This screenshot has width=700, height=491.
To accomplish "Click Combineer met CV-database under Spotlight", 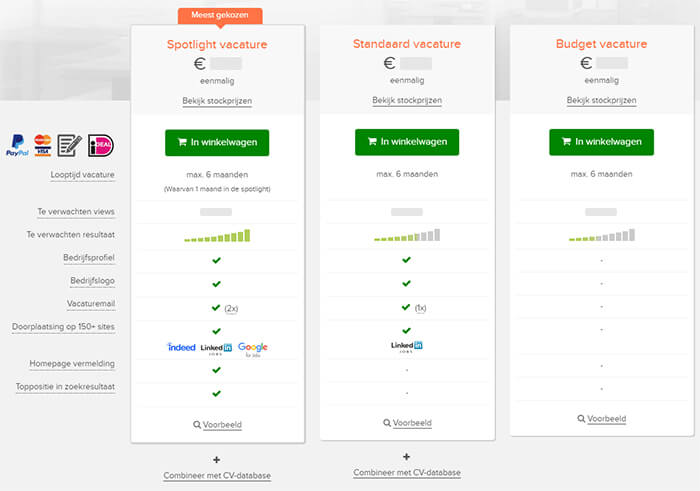I will click(x=217, y=476).
